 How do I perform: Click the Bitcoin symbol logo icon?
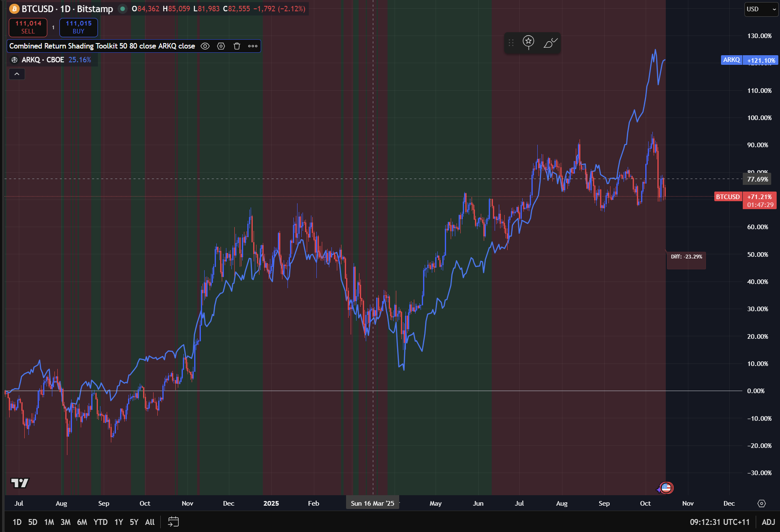(14, 9)
